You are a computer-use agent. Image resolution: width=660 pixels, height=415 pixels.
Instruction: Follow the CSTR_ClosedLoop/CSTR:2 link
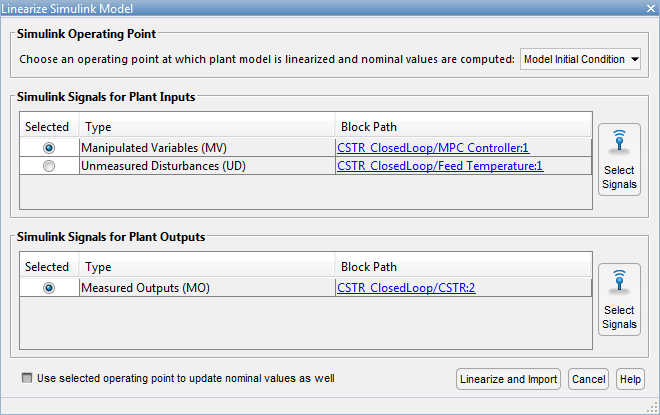click(x=406, y=288)
